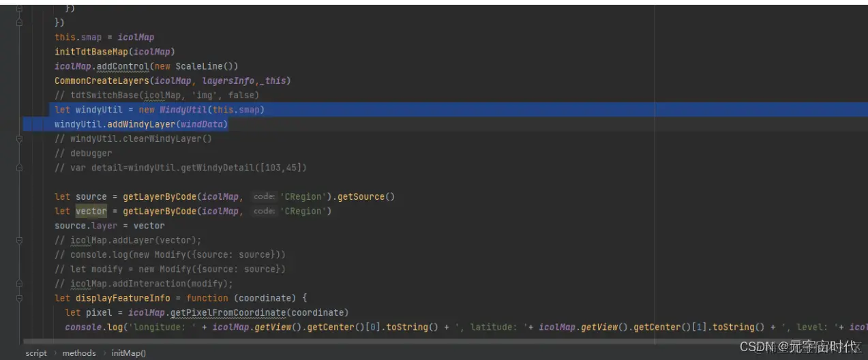Viewport: 868px width, 360px height.
Task: Click the getSource() call
Action: tap(366, 196)
